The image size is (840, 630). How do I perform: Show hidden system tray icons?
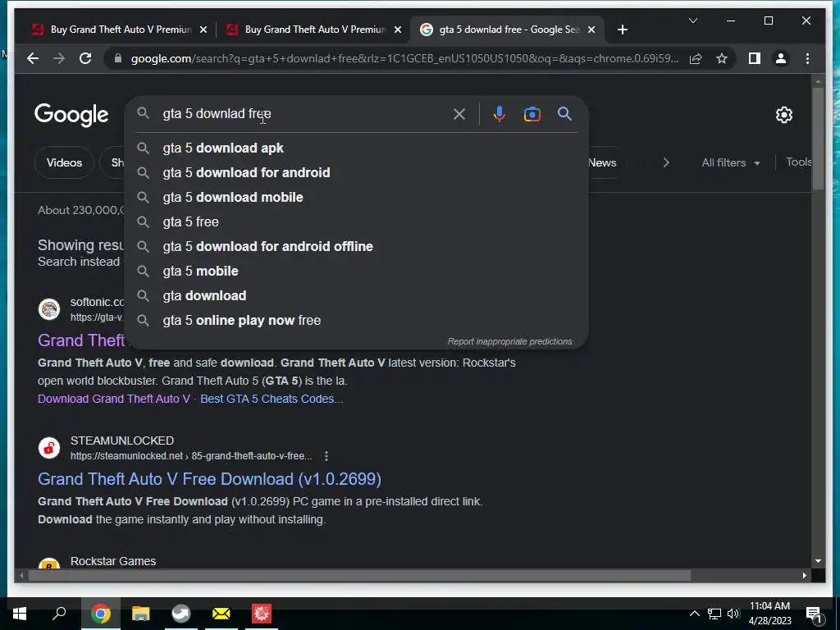pyautogui.click(x=694, y=614)
